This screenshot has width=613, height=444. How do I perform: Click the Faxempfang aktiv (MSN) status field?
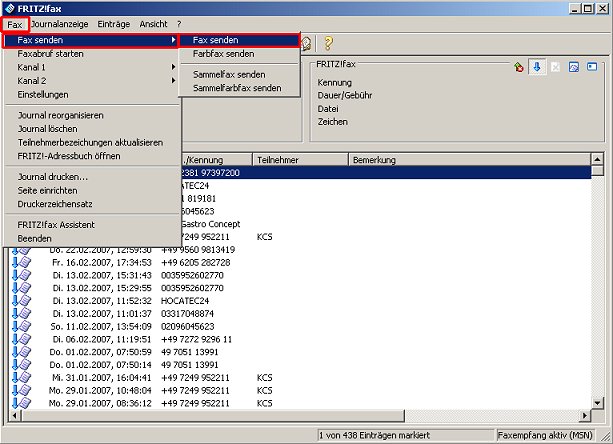pos(545,435)
